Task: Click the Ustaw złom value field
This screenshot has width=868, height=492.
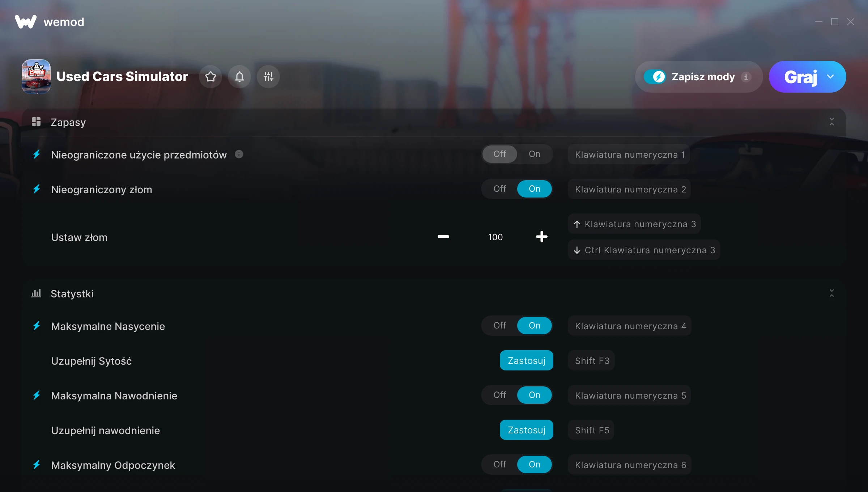Action: [495, 237]
